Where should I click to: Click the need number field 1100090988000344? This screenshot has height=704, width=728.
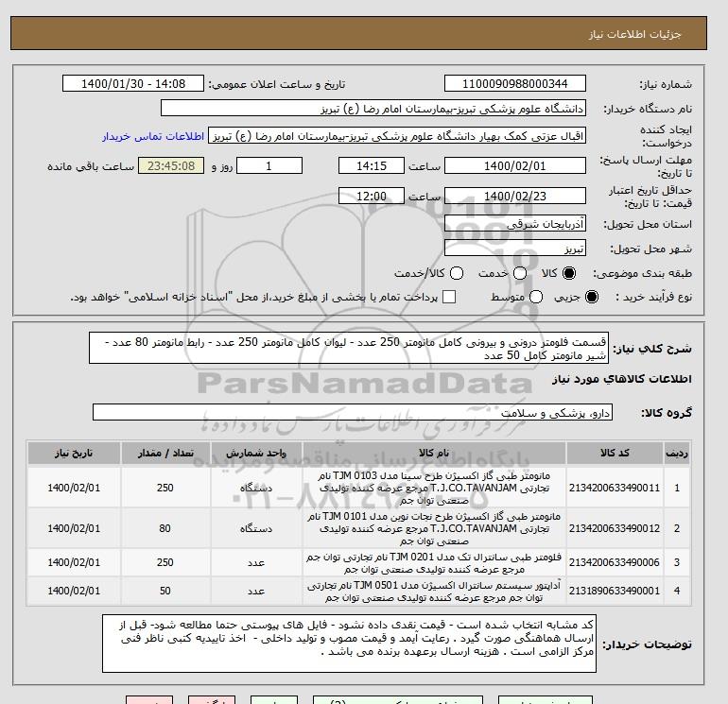[x=515, y=83]
